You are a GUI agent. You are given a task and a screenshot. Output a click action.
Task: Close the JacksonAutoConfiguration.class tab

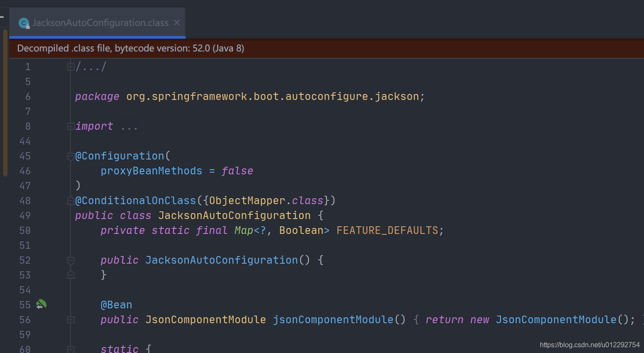[177, 23]
